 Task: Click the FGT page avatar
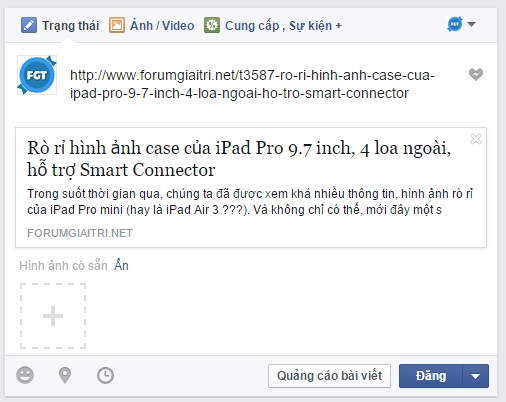[37, 75]
